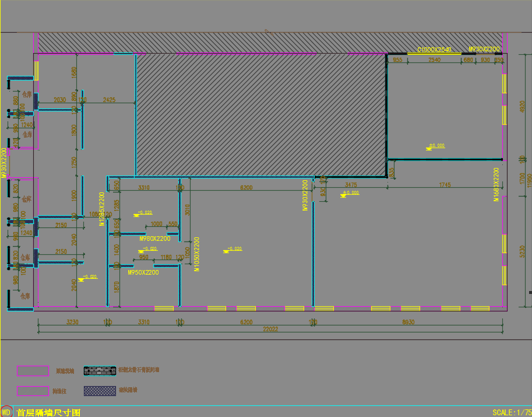Select the 22022 overall width dimension

[x=270, y=330]
